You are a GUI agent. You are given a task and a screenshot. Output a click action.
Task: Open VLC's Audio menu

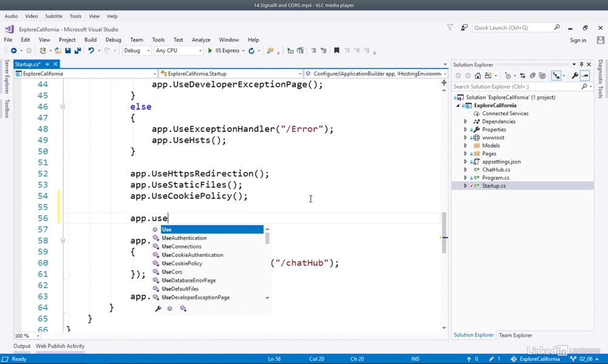click(x=11, y=16)
